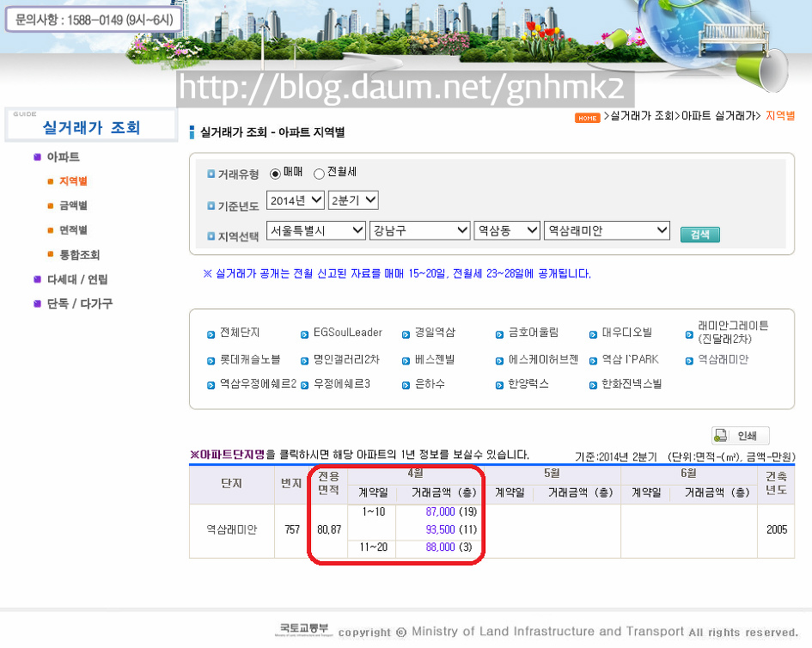Expand the 강남구 district dropdown
This screenshot has height=648, width=812.
[x=418, y=231]
